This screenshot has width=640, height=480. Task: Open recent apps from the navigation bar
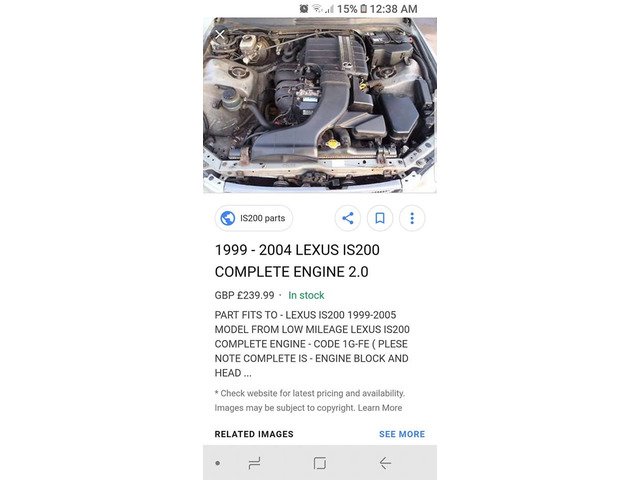(254, 463)
